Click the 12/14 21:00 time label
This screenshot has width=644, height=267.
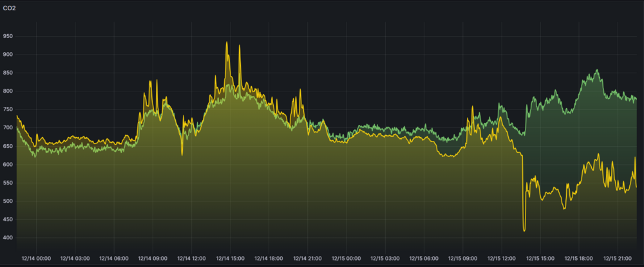click(x=308, y=259)
